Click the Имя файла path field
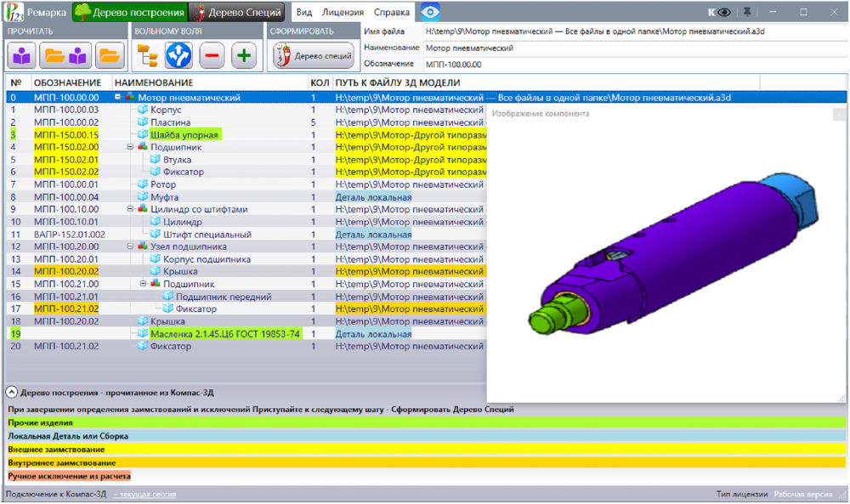 pyautogui.click(x=634, y=31)
